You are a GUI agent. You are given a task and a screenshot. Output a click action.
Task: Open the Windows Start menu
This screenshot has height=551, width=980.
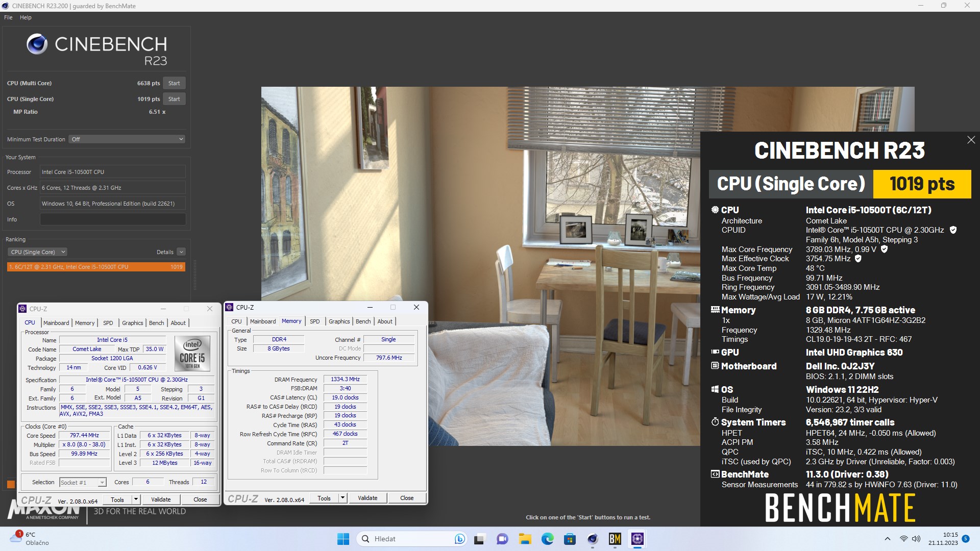click(x=343, y=539)
